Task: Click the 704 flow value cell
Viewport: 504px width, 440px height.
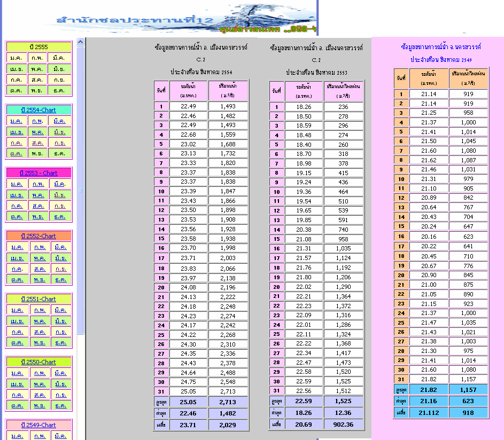Action: click(x=468, y=217)
